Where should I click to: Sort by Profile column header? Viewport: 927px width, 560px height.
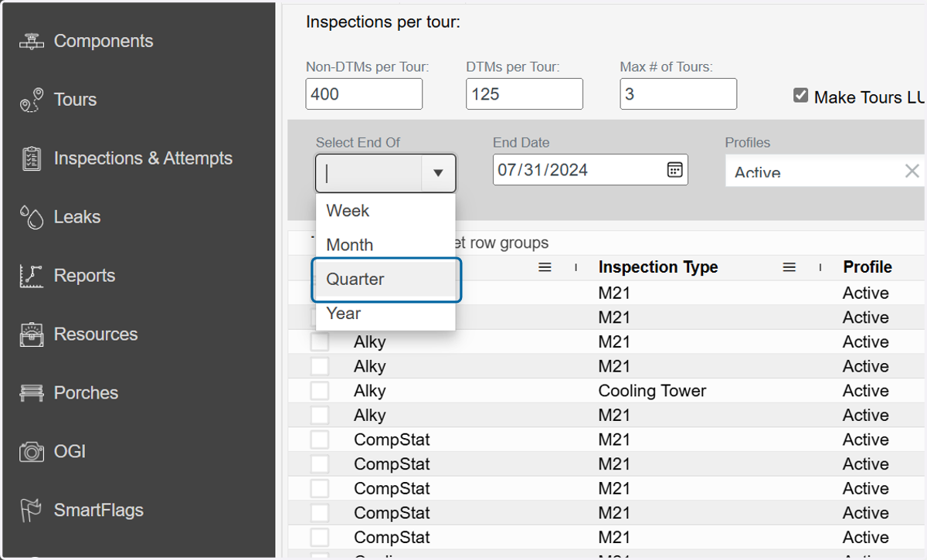pos(868,267)
